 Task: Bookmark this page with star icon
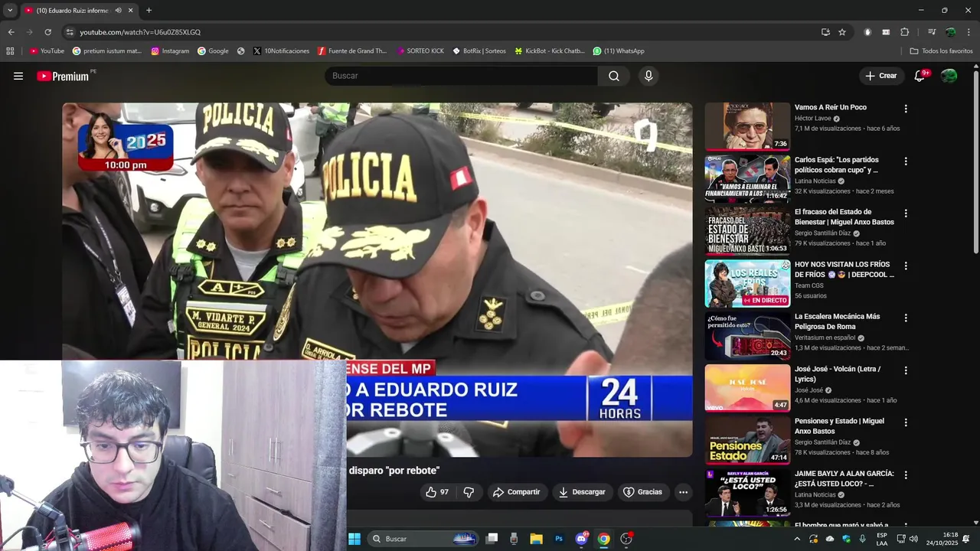pos(842,32)
